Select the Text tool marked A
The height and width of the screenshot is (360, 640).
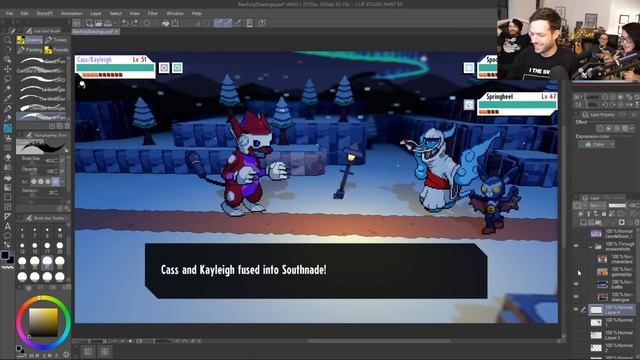[7, 227]
